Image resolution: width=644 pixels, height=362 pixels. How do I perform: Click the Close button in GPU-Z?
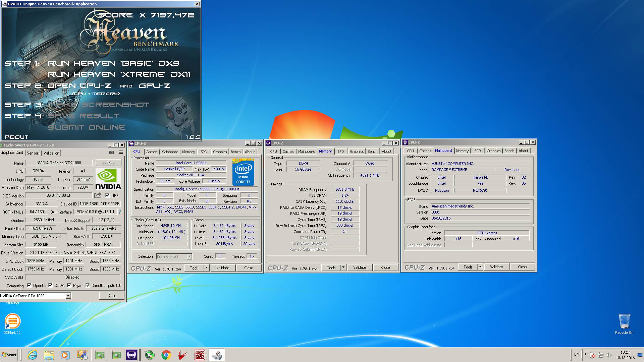(x=112, y=296)
